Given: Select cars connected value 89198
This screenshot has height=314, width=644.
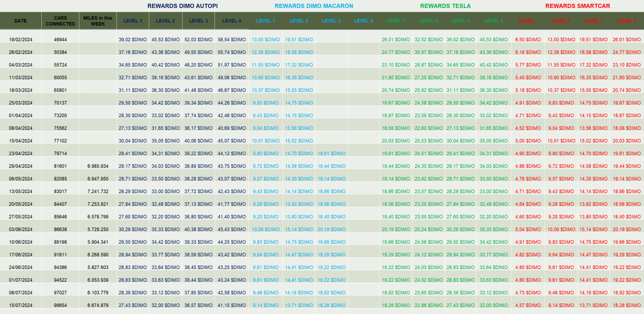Looking at the screenshot, I should [x=60, y=242].
